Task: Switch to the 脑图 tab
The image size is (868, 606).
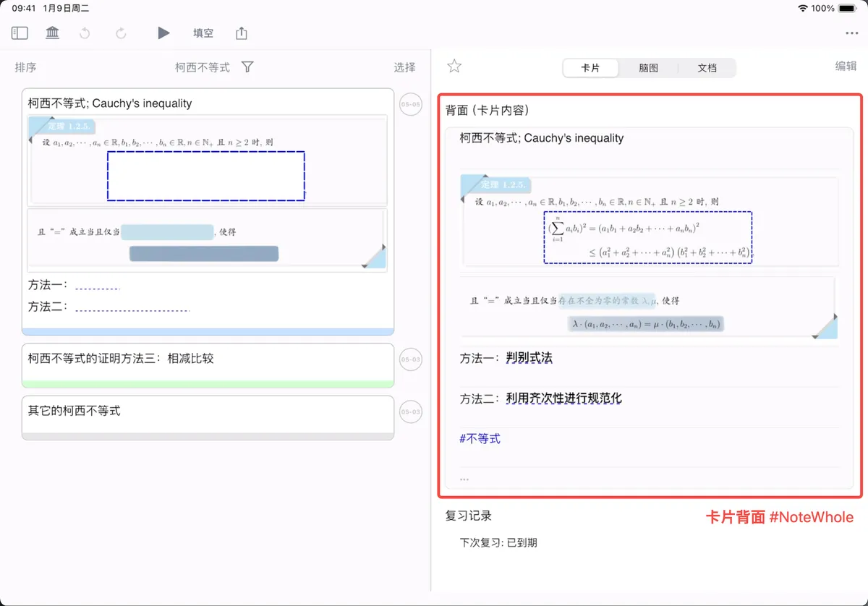Action: (x=649, y=68)
